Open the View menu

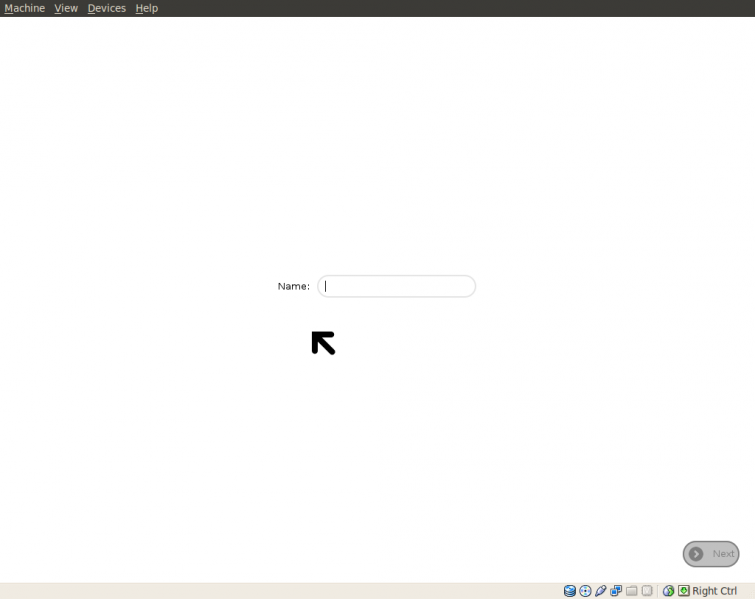[66, 8]
